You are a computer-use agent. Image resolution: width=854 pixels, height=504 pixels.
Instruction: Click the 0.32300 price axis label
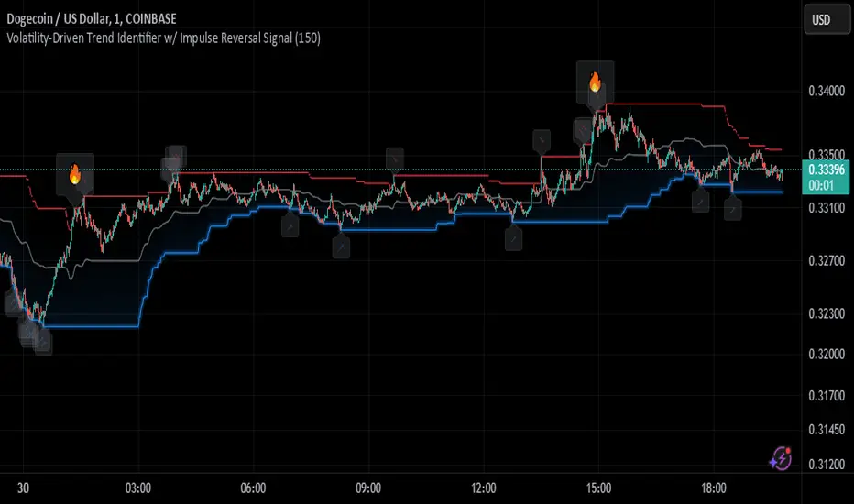pos(827,313)
